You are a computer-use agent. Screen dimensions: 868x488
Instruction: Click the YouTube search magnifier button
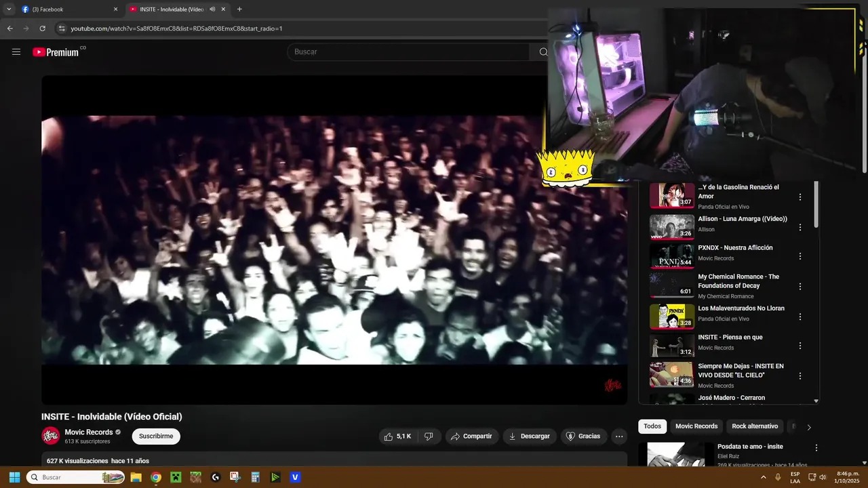tap(542, 52)
